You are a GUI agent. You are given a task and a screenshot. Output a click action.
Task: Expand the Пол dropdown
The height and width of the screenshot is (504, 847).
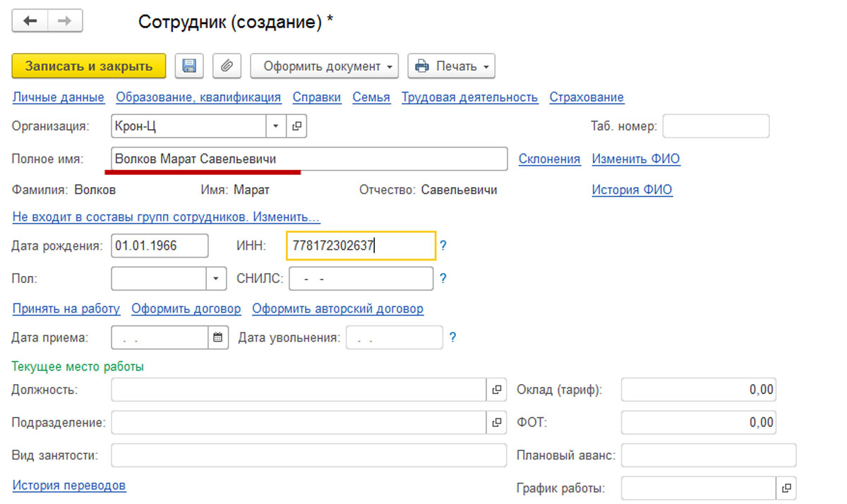coord(216,278)
